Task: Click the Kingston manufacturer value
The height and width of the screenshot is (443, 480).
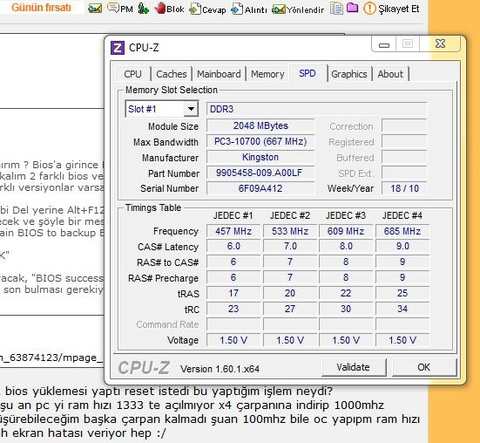Action: click(261, 157)
